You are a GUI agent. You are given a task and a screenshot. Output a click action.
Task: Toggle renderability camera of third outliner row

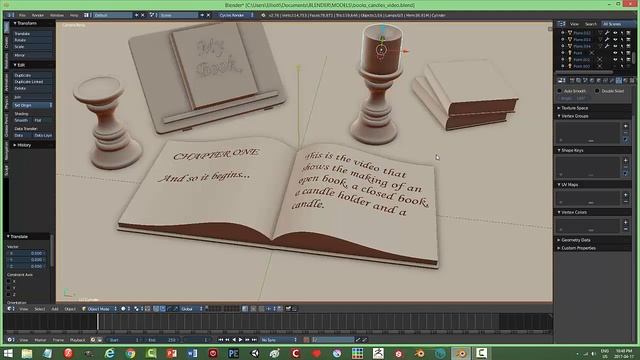tap(628, 46)
